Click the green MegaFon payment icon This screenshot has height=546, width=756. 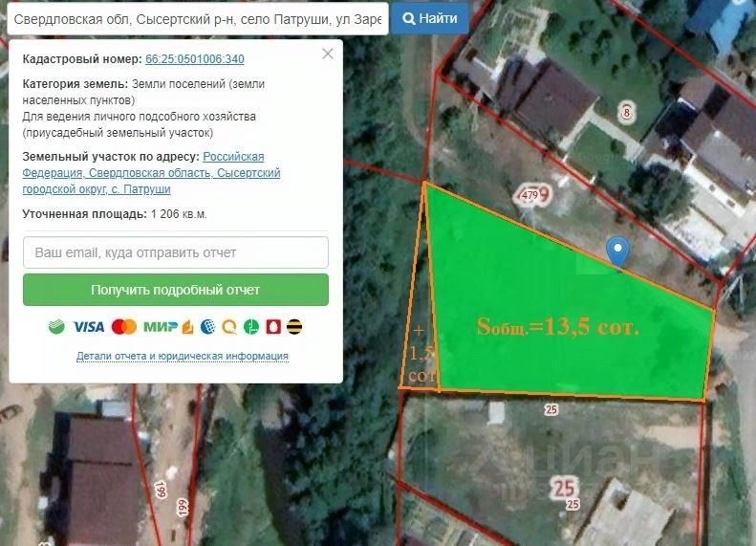coord(251,326)
